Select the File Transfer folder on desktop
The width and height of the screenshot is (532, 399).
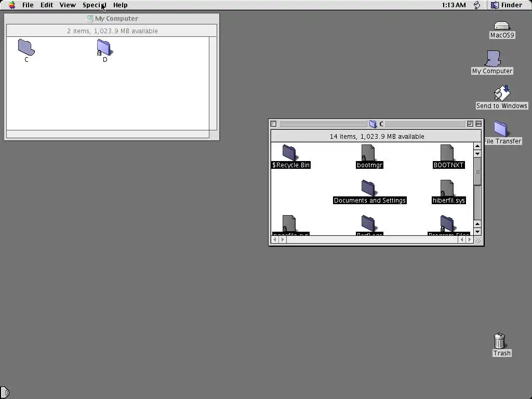[501, 129]
